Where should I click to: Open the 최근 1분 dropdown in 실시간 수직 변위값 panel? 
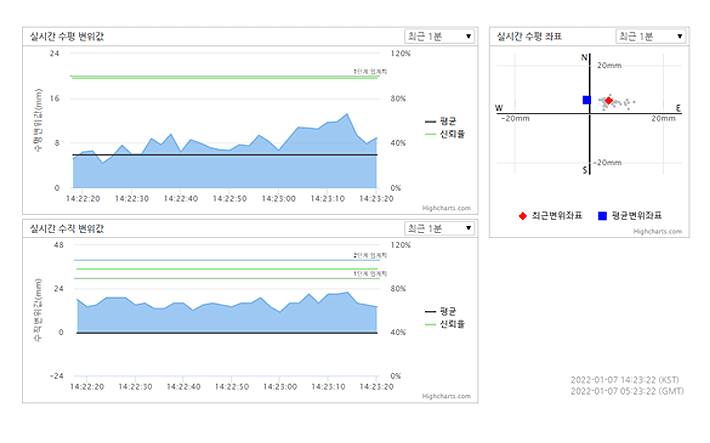click(x=439, y=228)
